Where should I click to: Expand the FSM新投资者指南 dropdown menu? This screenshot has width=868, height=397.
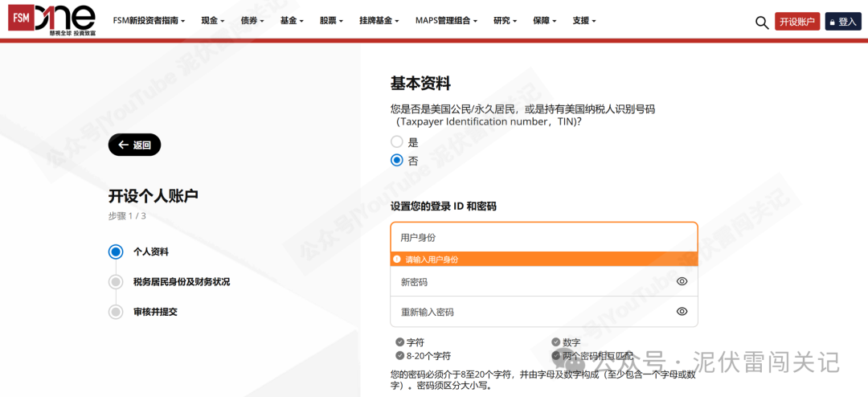click(149, 21)
